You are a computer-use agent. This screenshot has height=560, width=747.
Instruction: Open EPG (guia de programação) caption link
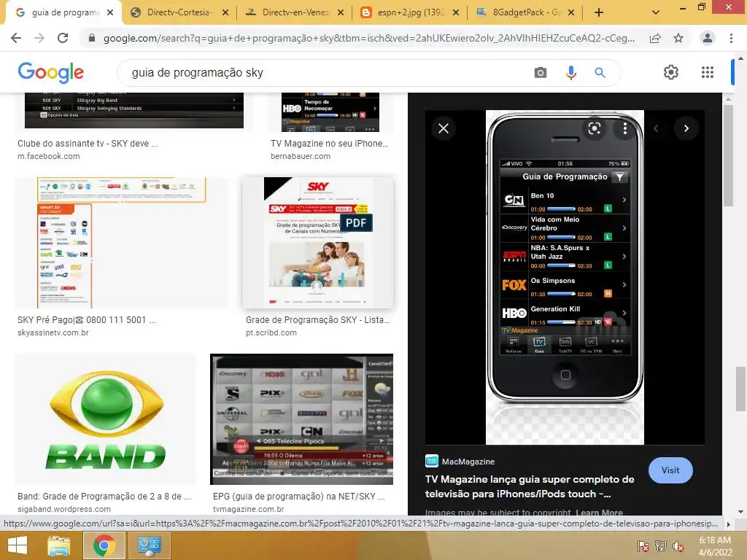298,496
